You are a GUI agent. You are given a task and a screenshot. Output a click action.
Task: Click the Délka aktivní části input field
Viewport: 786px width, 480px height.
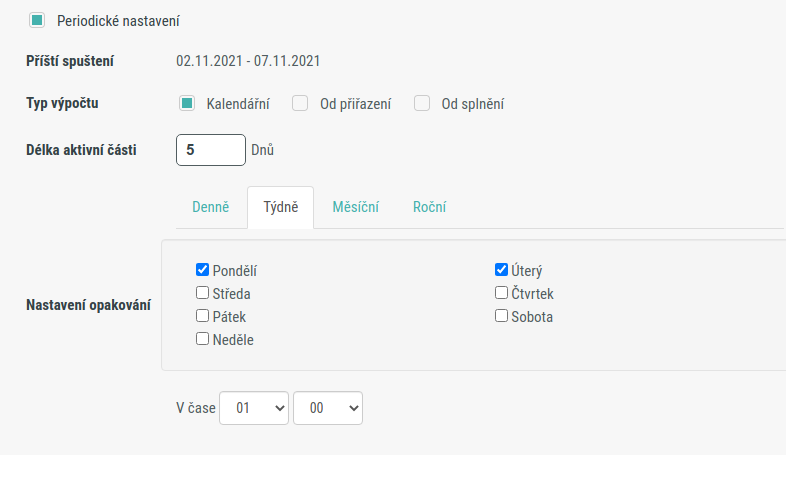coord(211,150)
